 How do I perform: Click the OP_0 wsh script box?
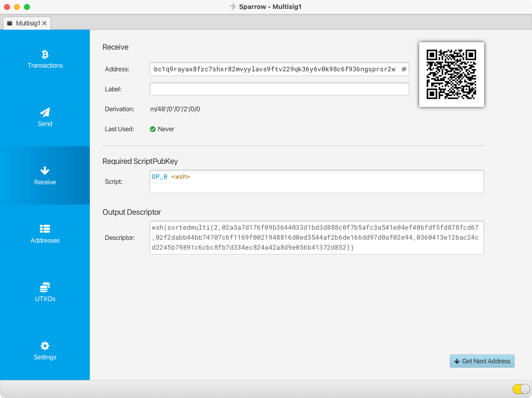[x=316, y=185]
